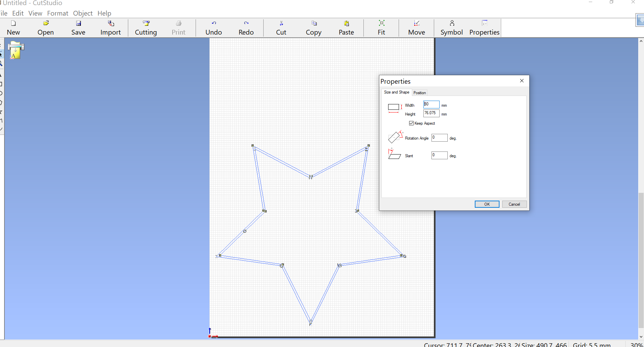Image resolution: width=644 pixels, height=347 pixels.
Task: Click the 'Center: 263.3' status entry
Action: point(496,345)
